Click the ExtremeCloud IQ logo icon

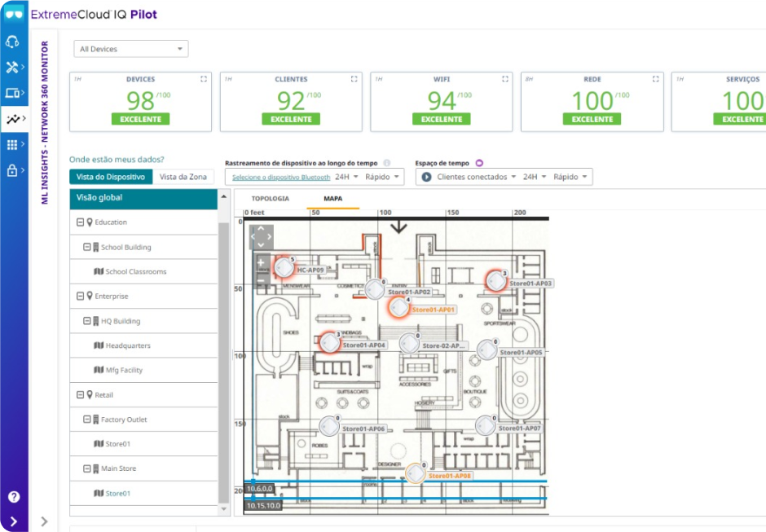[x=14, y=14]
